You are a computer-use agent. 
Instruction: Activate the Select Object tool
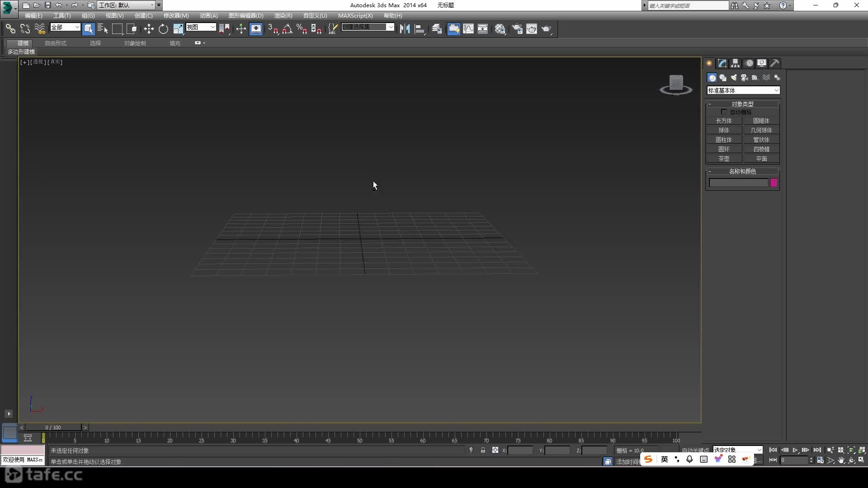coord(89,29)
